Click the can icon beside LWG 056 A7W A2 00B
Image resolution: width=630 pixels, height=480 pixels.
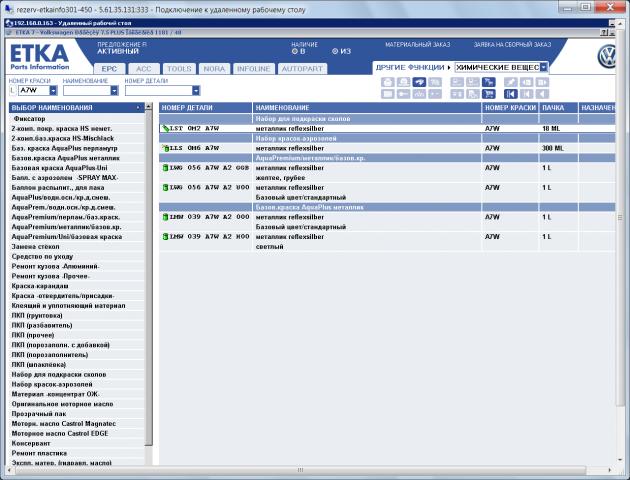165,167
